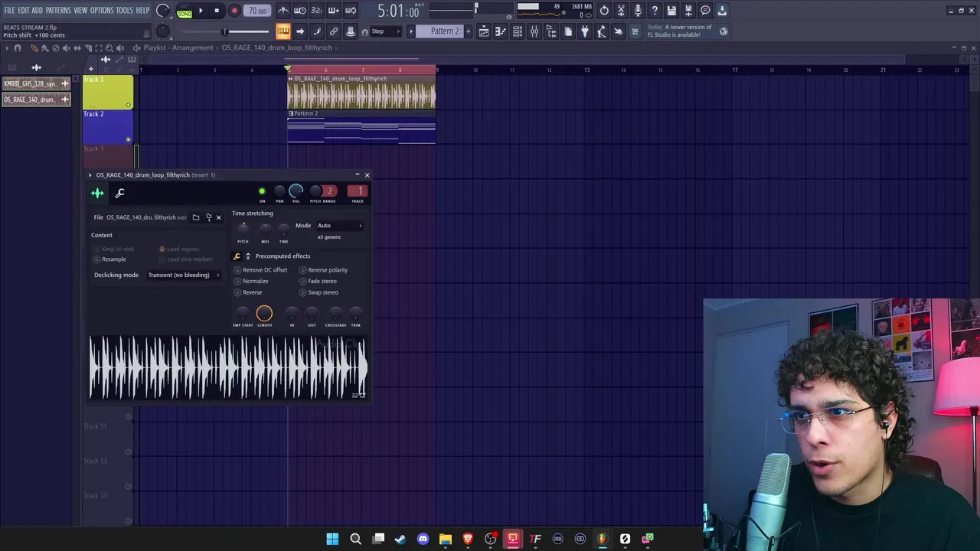Click the TRACK mixer number 1 selector
The height and width of the screenshot is (551, 980).
pyautogui.click(x=358, y=191)
